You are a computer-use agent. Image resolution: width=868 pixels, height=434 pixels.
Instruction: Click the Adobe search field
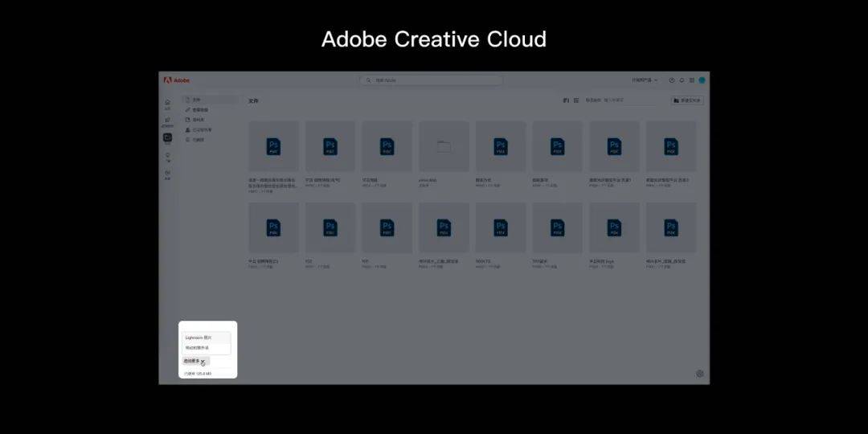tap(431, 80)
